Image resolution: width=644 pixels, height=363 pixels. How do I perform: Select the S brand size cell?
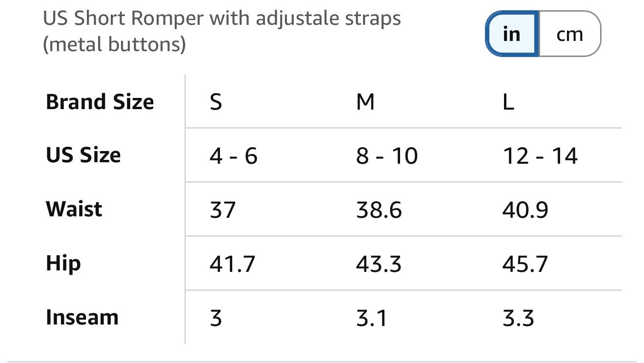(216, 102)
